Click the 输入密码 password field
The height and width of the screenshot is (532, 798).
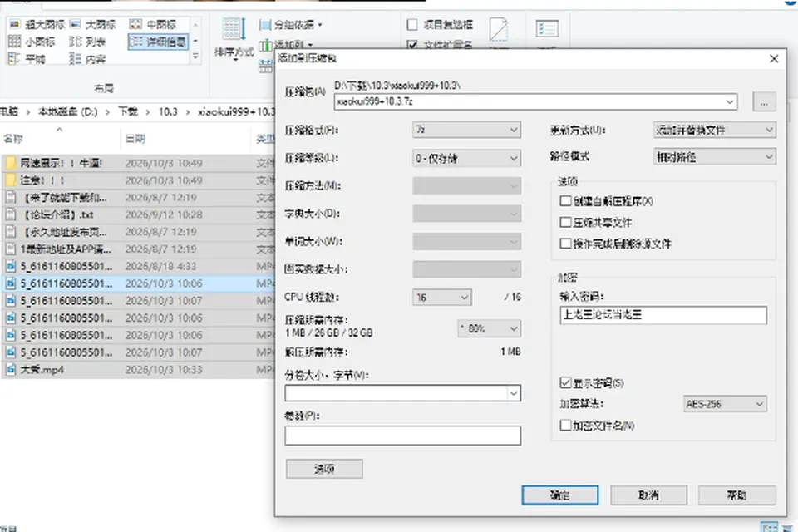tap(663, 315)
